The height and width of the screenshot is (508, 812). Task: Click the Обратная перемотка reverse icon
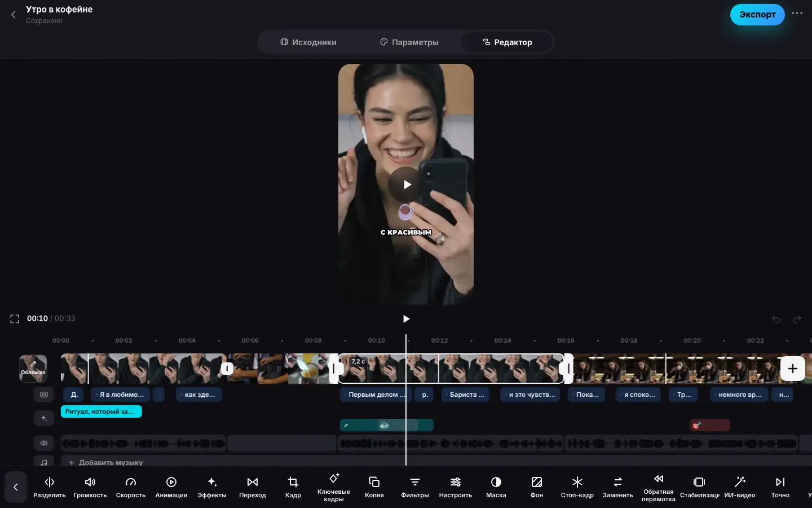coord(659,479)
